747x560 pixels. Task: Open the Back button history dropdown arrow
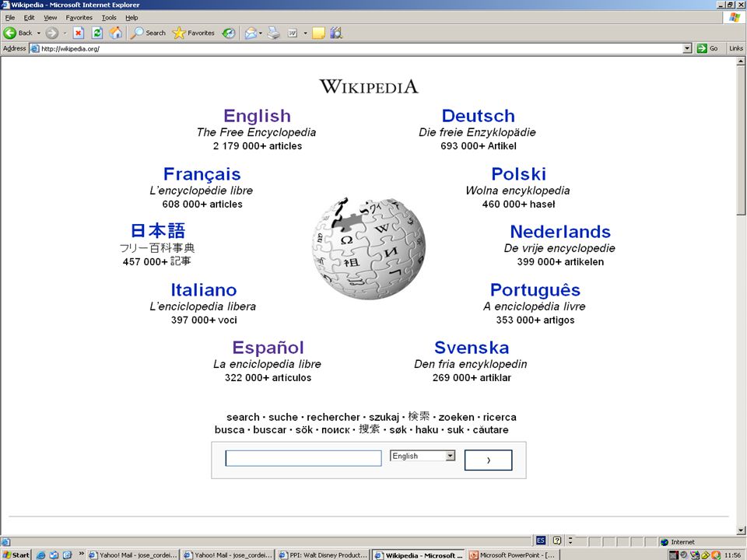(39, 33)
